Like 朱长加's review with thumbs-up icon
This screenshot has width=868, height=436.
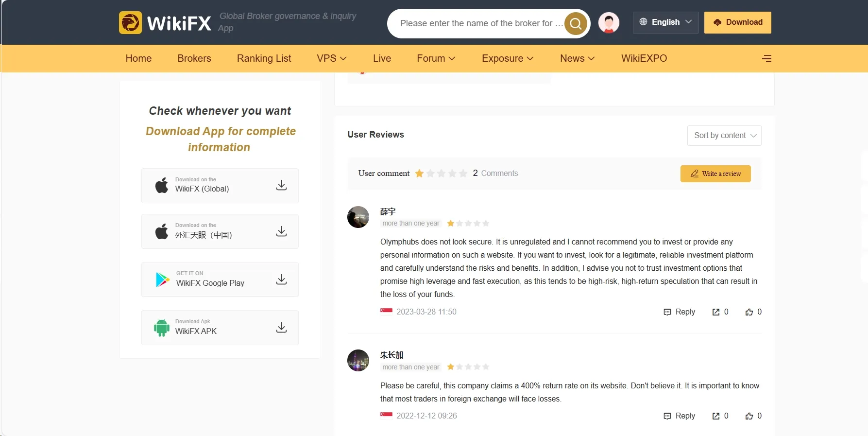749,416
